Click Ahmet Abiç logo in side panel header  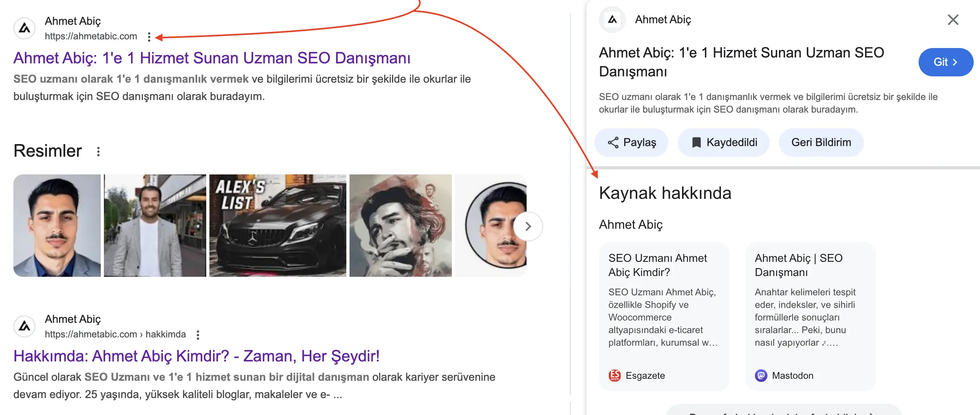(x=612, y=20)
